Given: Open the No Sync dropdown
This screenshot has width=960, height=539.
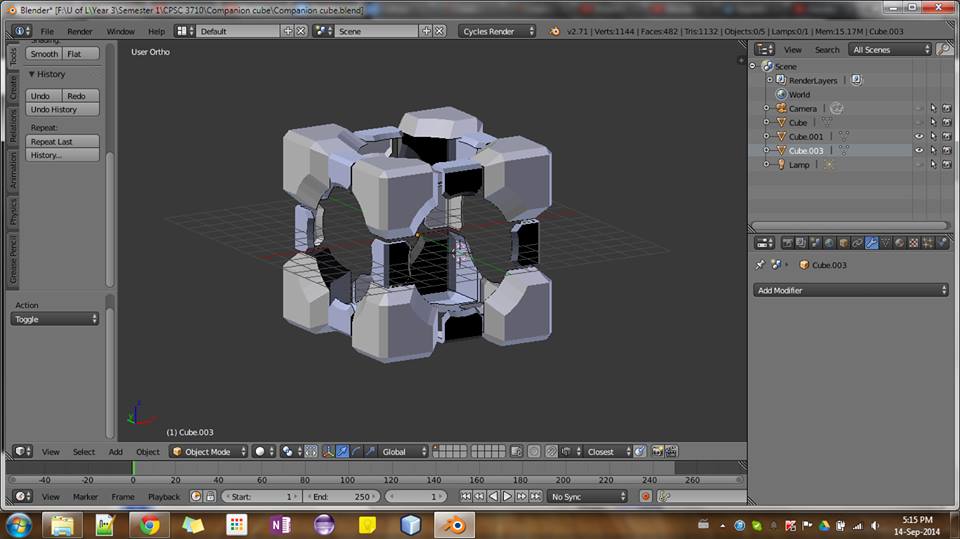Looking at the screenshot, I should pos(587,496).
